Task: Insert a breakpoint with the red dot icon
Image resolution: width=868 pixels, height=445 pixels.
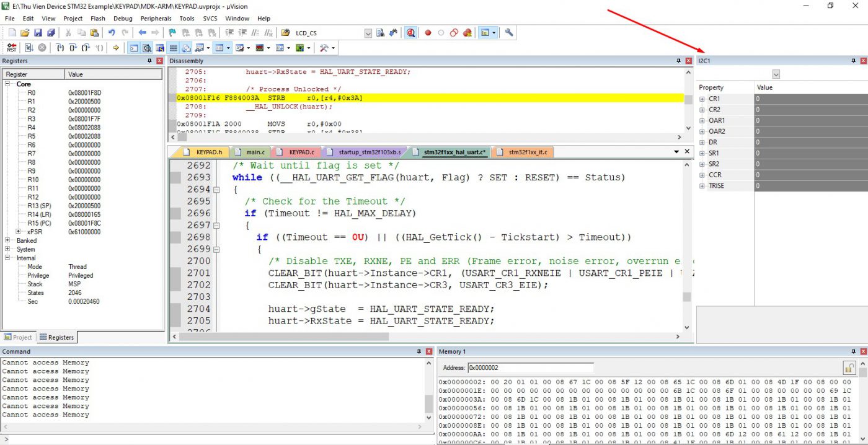Action: 428,32
